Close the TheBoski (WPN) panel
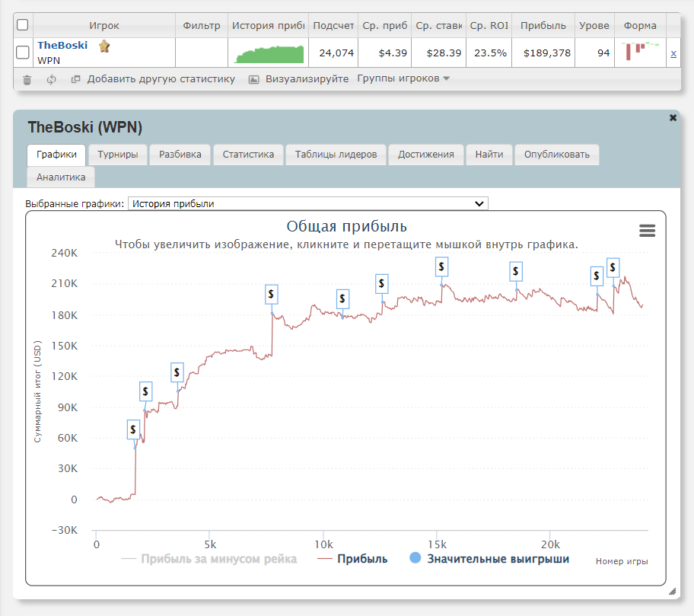 click(673, 118)
